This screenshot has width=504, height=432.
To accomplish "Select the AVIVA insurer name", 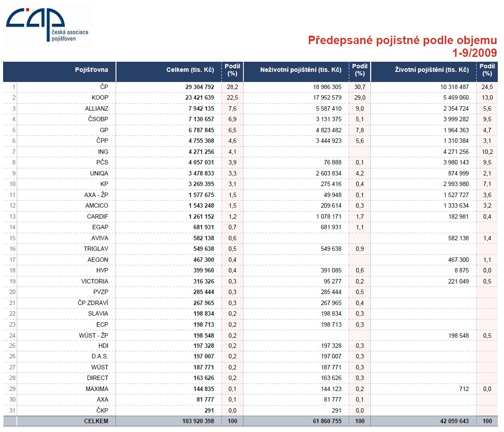I will click(x=100, y=238).
